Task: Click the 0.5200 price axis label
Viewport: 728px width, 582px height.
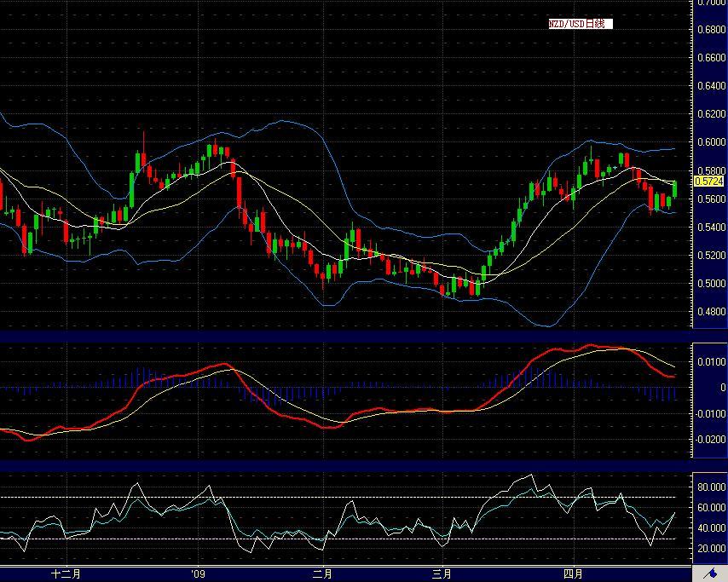Action: point(711,256)
